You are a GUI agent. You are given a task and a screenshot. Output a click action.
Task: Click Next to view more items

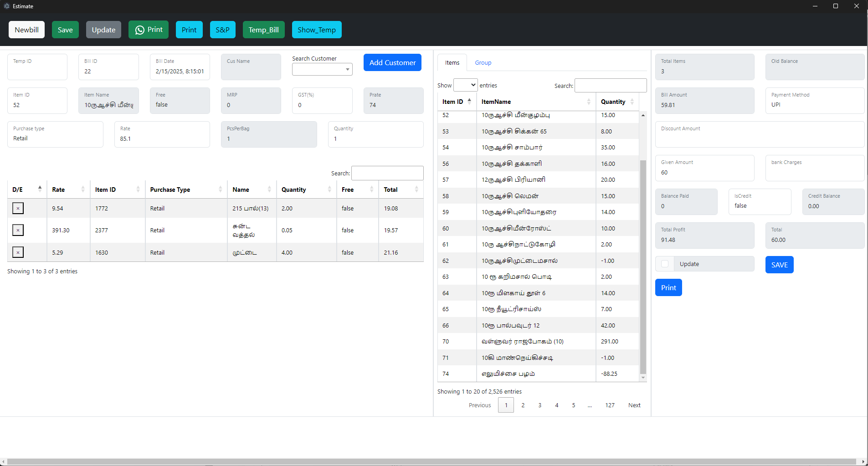pos(634,405)
